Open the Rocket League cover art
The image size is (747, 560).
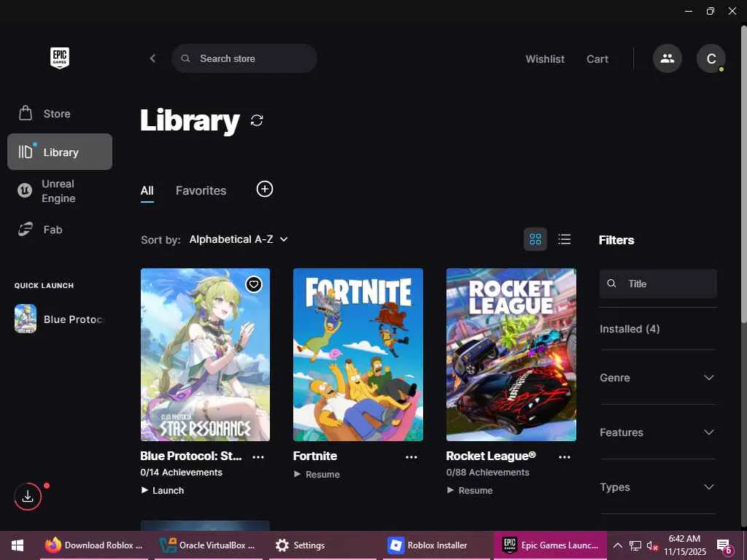pyautogui.click(x=511, y=354)
